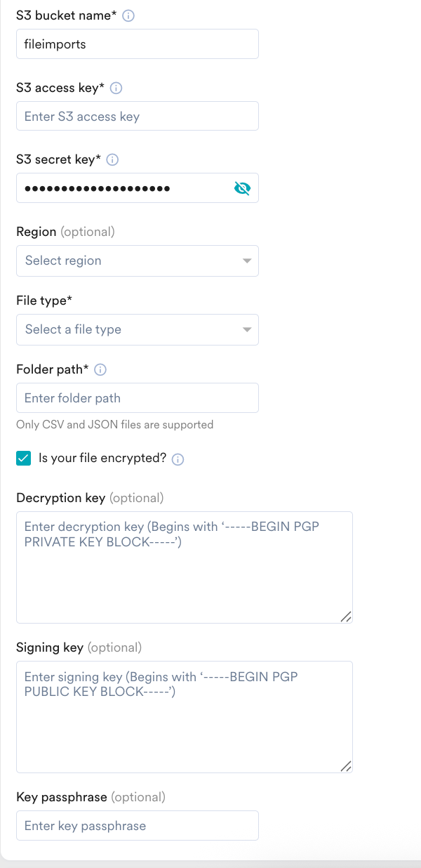
Task: Click inside the Signing key text area
Action: (184, 723)
